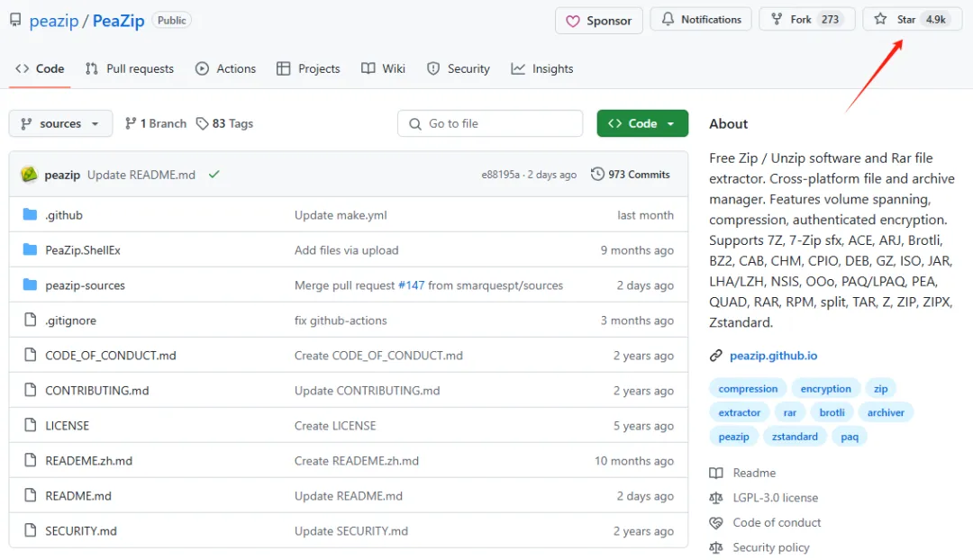Click the tags icon beside 83 Tags
The image size is (973, 560).
203,123
